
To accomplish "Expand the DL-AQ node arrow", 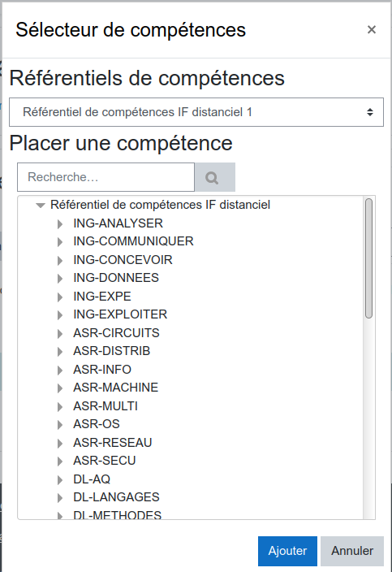I will click(x=60, y=479).
